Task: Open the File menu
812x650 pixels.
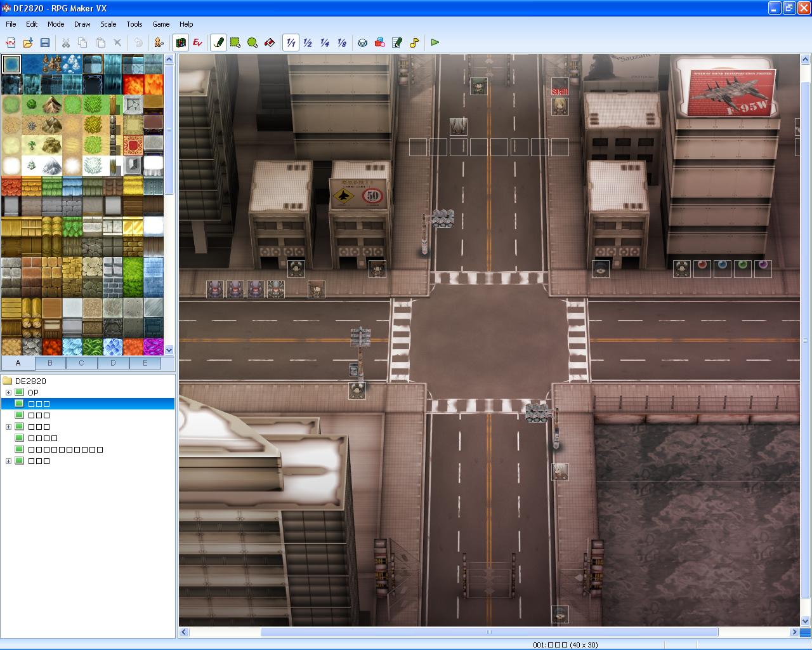Action: click(x=11, y=24)
